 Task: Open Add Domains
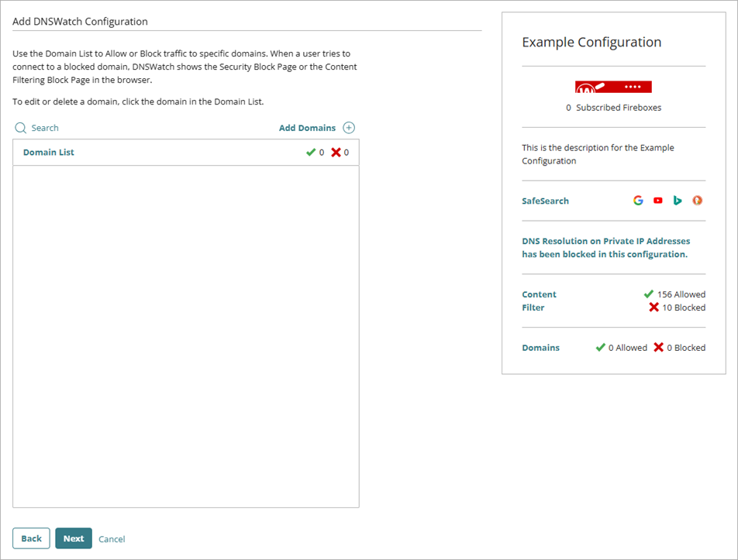click(308, 127)
